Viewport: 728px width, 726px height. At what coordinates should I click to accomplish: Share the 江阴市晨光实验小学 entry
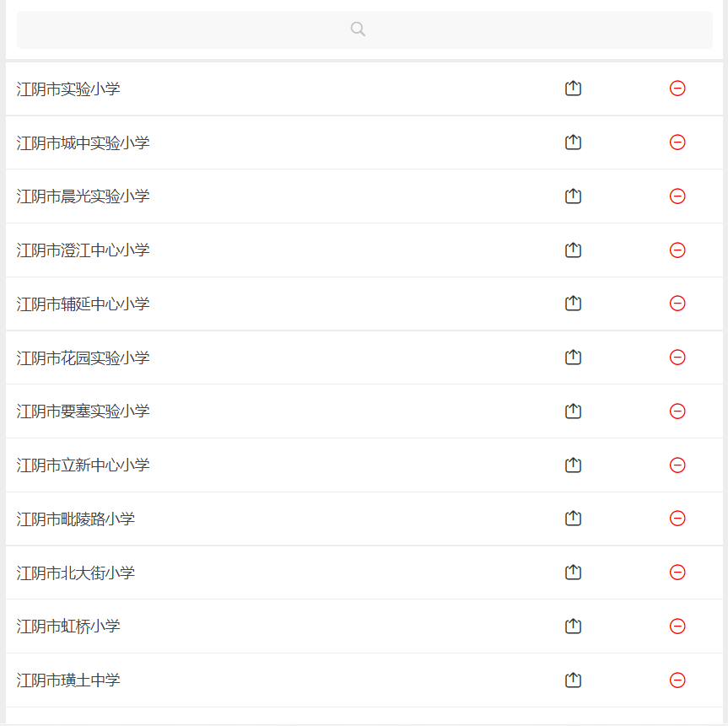point(573,196)
